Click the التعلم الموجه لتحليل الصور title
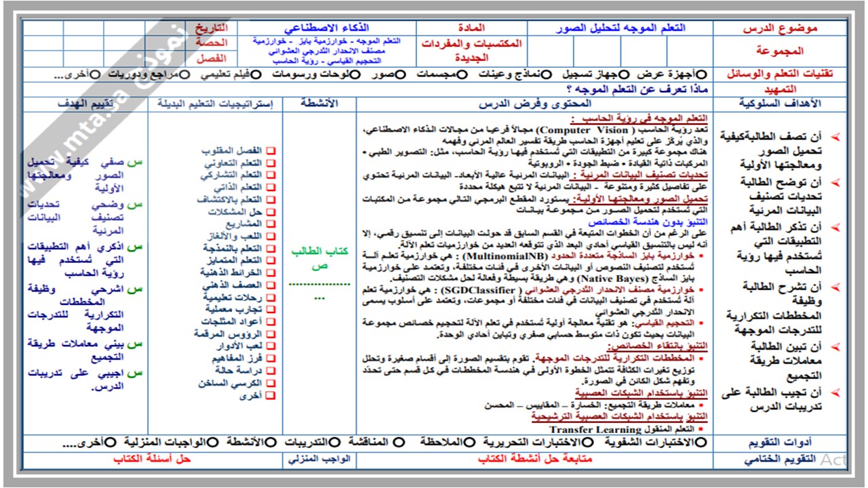This screenshot has width=868, height=488. (620, 28)
